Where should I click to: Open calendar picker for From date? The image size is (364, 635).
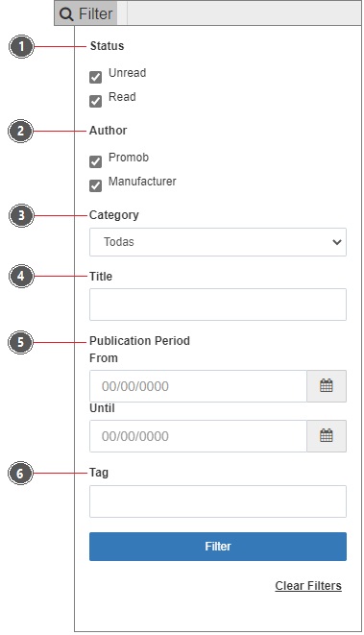point(327,386)
